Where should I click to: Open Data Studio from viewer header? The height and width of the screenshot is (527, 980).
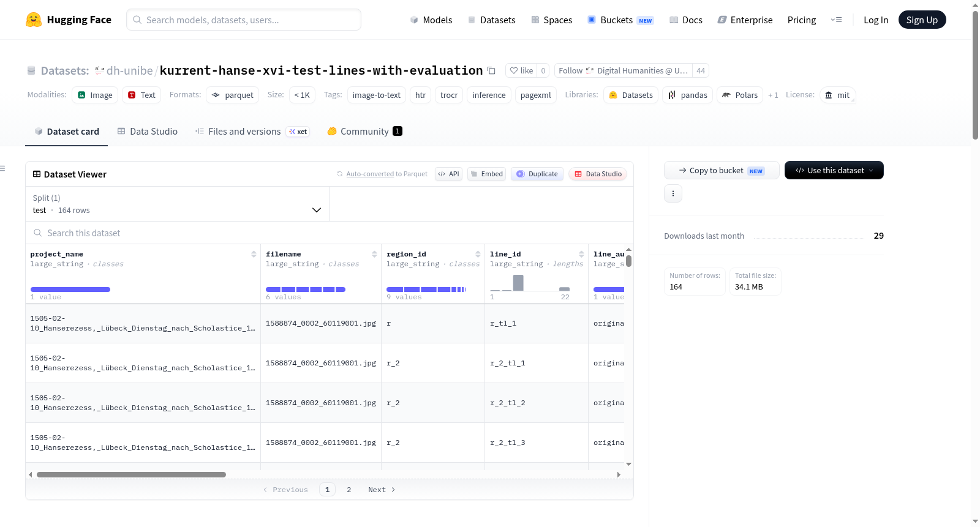point(598,174)
